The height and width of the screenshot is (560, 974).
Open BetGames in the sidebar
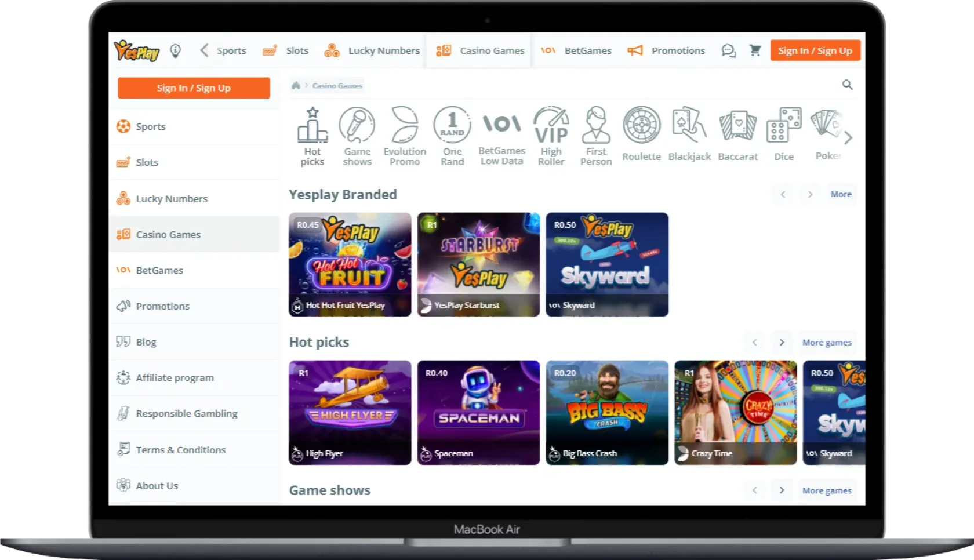[x=194, y=270]
